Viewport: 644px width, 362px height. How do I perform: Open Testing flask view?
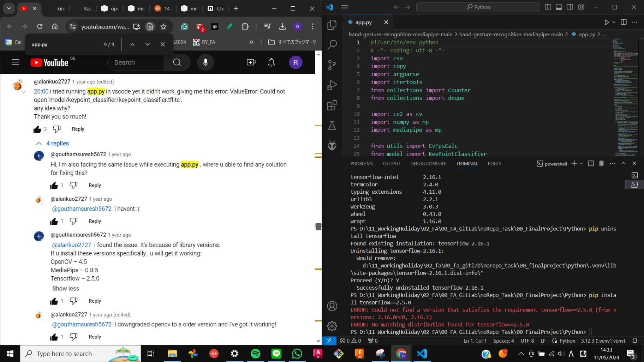tap(332, 125)
